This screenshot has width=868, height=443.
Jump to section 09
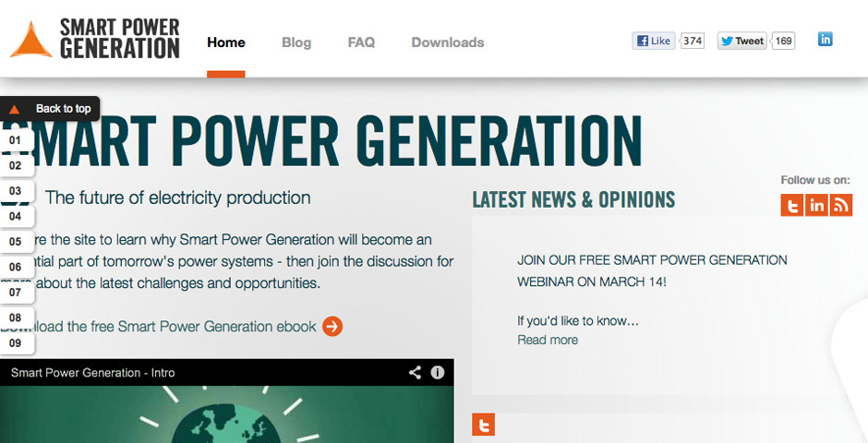point(16,343)
